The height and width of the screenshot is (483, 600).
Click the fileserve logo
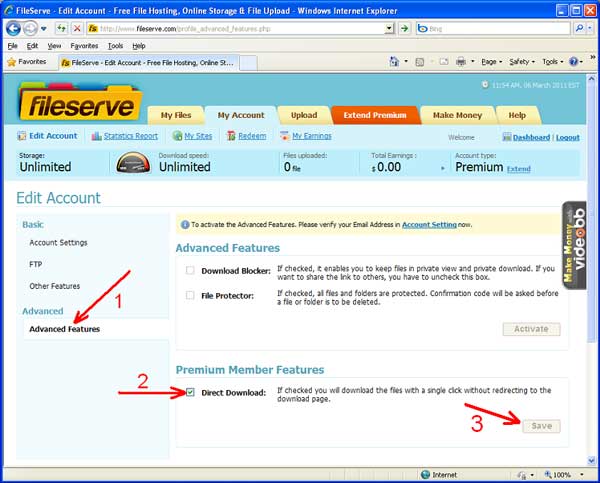[80, 103]
